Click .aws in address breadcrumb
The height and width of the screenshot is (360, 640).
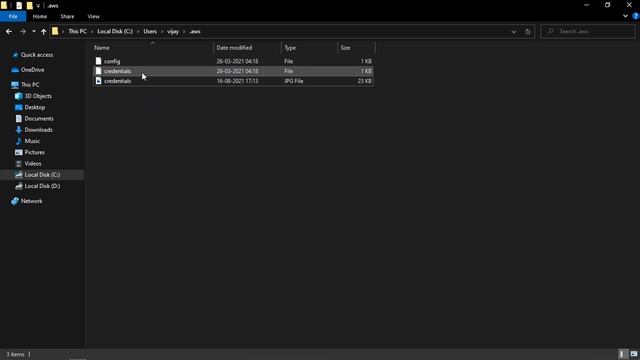[195, 31]
